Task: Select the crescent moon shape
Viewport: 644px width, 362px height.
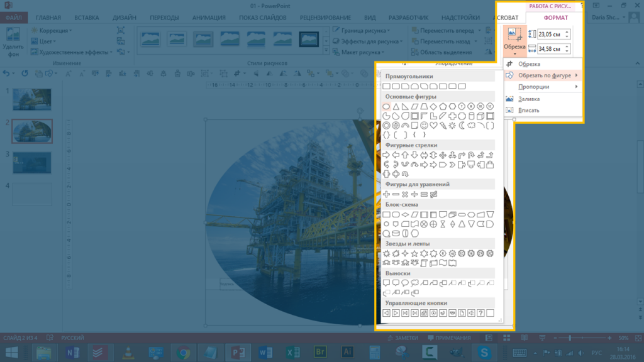Action: [462, 126]
